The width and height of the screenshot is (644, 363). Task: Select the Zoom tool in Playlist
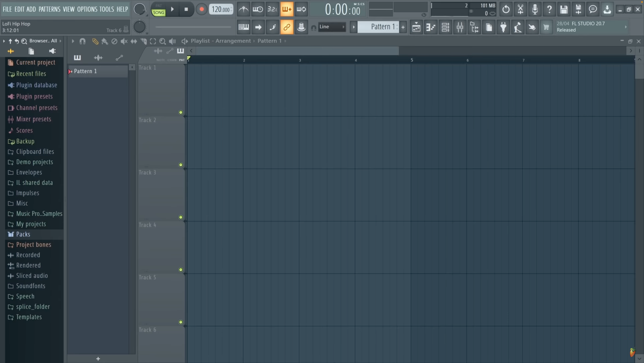[x=163, y=41]
